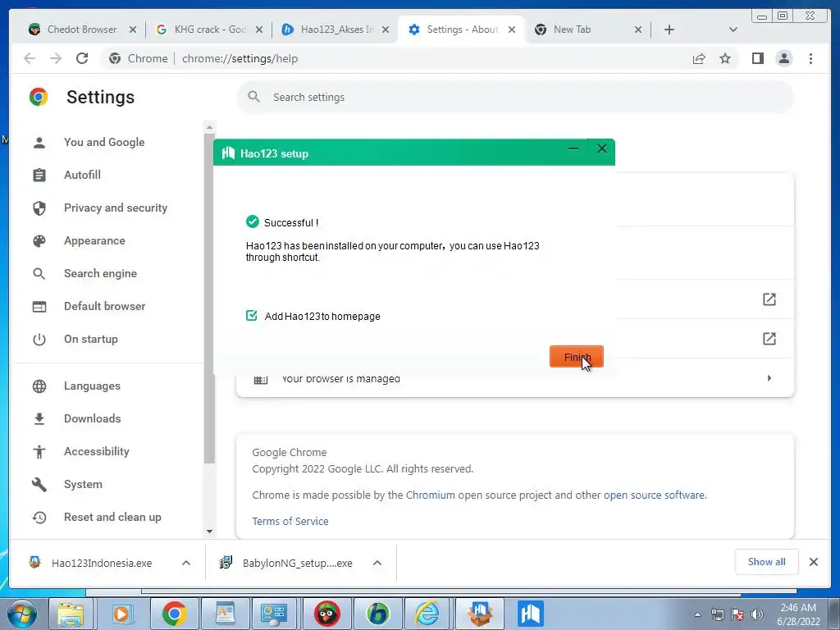
Task: Expand Hao123Indonesia.exe download options
Action: pyautogui.click(x=186, y=563)
